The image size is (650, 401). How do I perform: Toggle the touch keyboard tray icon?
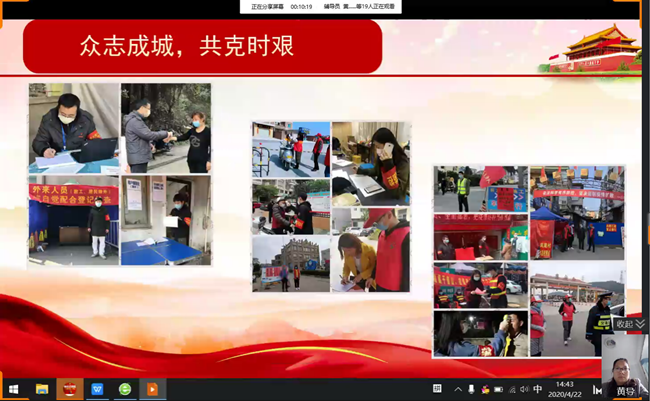point(438,389)
